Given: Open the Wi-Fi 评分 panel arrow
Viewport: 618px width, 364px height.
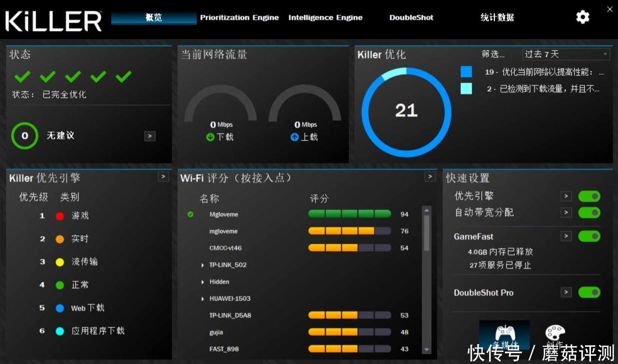Looking at the screenshot, I should (430, 177).
